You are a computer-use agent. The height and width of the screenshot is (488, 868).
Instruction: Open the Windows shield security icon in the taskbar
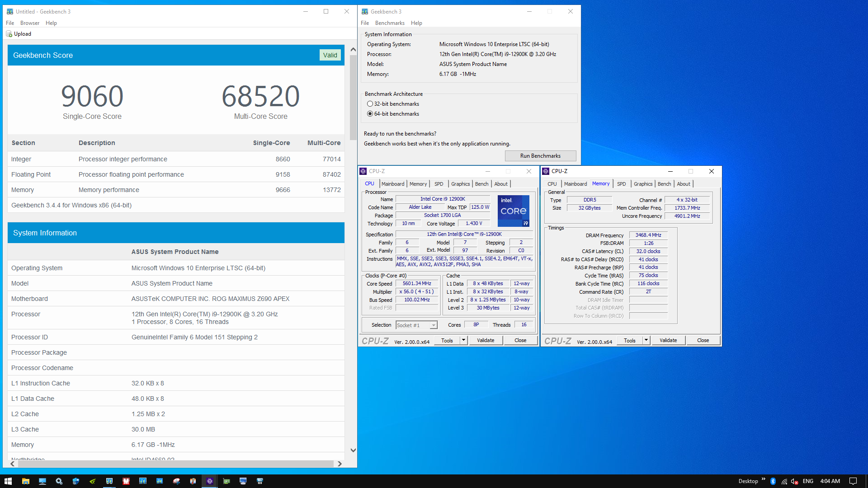tap(76, 481)
